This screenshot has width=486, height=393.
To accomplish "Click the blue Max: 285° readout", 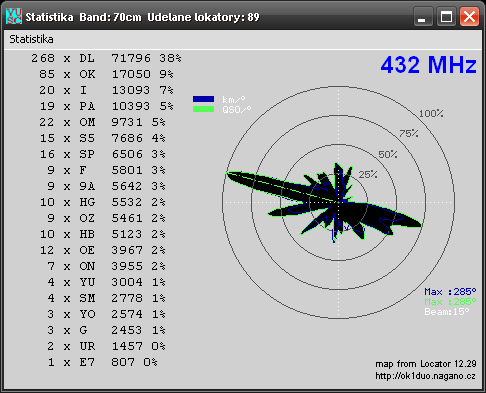I will [450, 292].
